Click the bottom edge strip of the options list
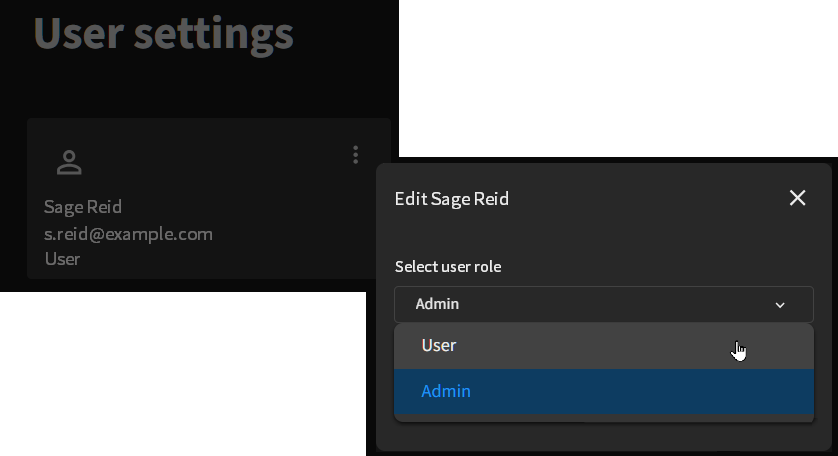The height and width of the screenshot is (456, 838). click(604, 418)
